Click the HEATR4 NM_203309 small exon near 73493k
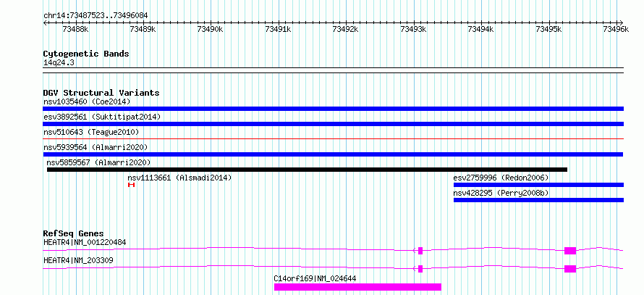Image resolution: width=644 pixels, height=295 pixels. 420,269
